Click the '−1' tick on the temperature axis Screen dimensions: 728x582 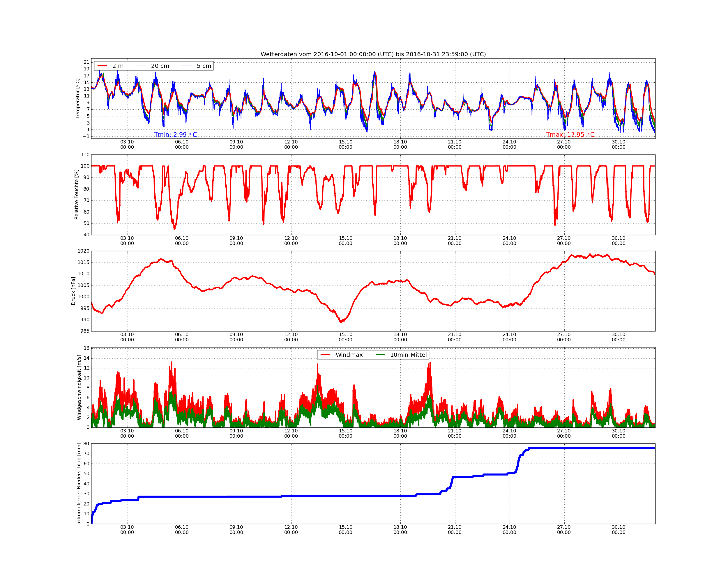[86, 136]
